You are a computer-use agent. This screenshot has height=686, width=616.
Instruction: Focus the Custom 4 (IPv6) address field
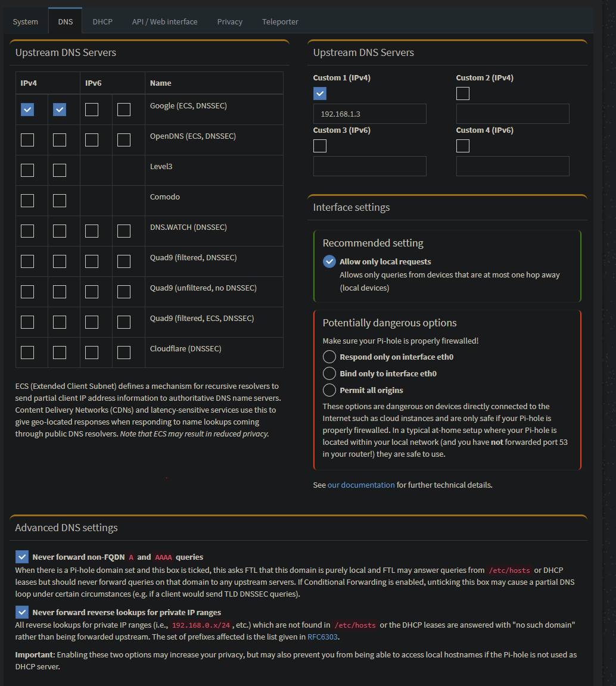pyautogui.click(x=512, y=166)
